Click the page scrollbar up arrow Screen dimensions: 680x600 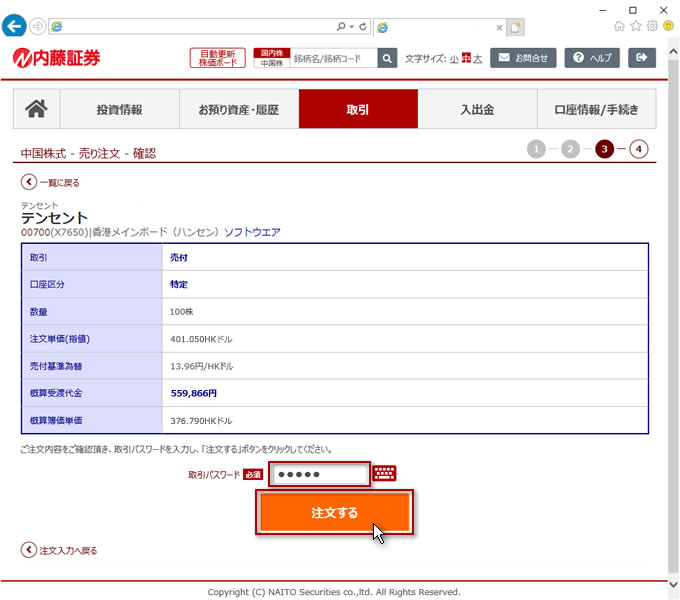[673, 52]
